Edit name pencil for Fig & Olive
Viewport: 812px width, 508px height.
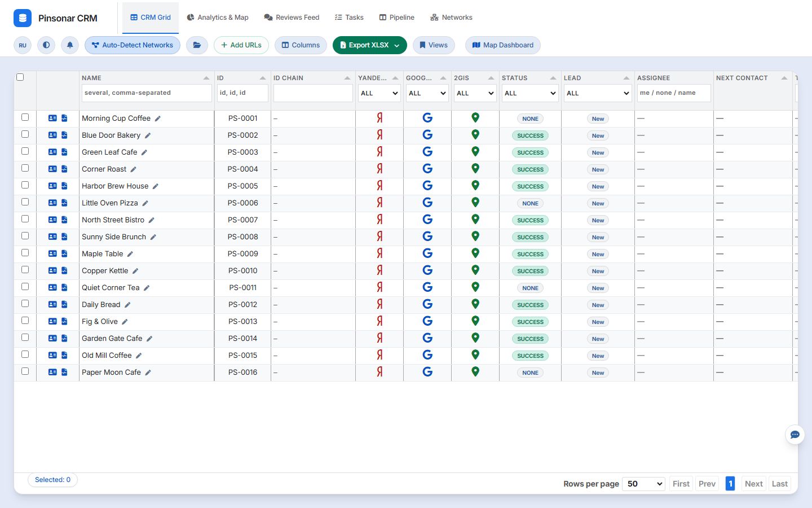pos(125,322)
